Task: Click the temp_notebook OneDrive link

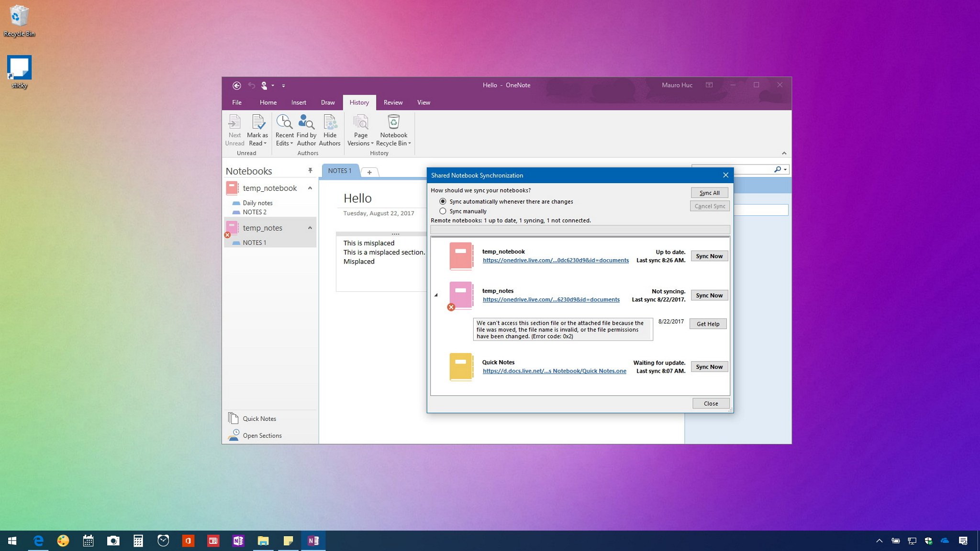Action: click(x=555, y=260)
